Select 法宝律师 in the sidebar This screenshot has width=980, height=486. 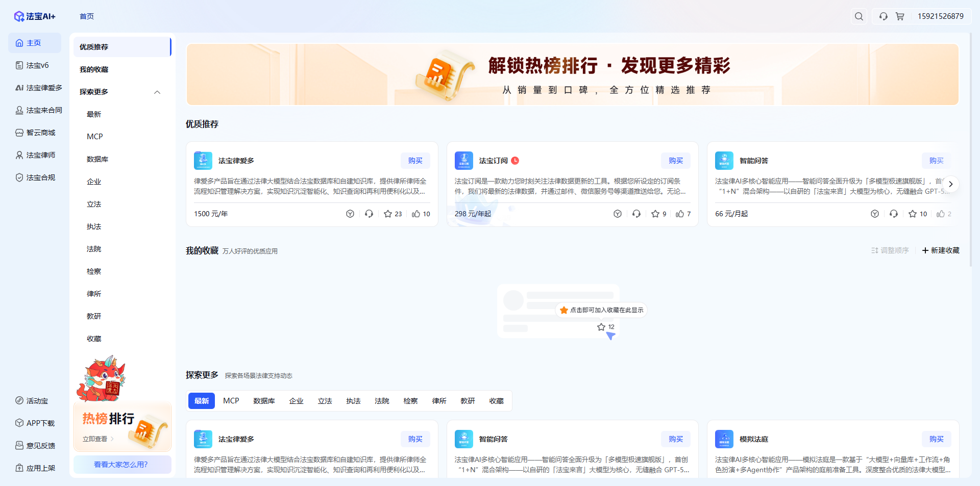(38, 155)
